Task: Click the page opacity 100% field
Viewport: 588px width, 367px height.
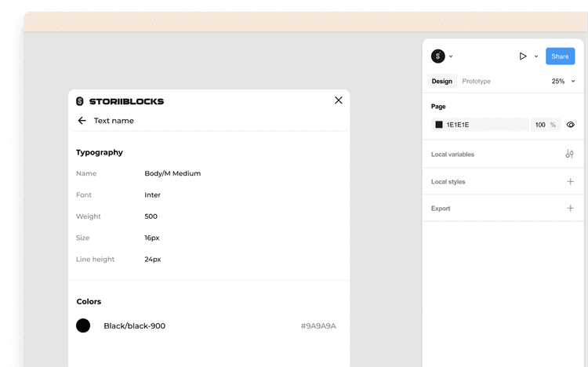Action: point(544,125)
